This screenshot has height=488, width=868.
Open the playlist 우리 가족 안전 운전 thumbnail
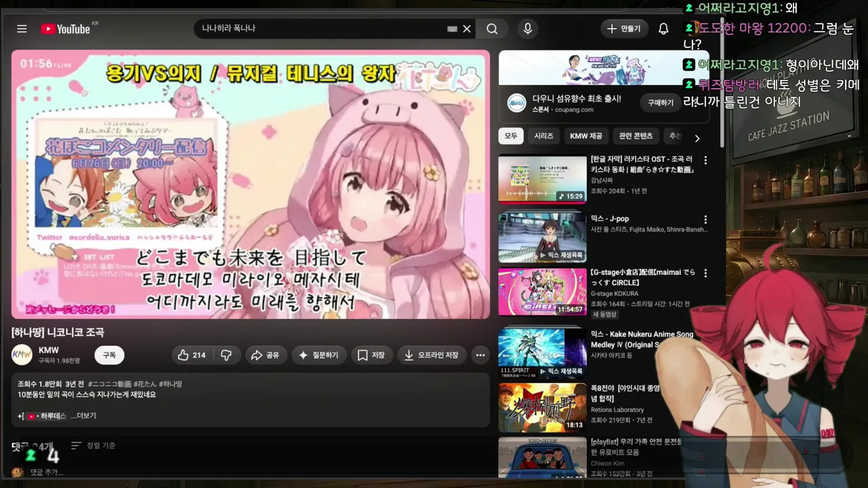coord(542,457)
